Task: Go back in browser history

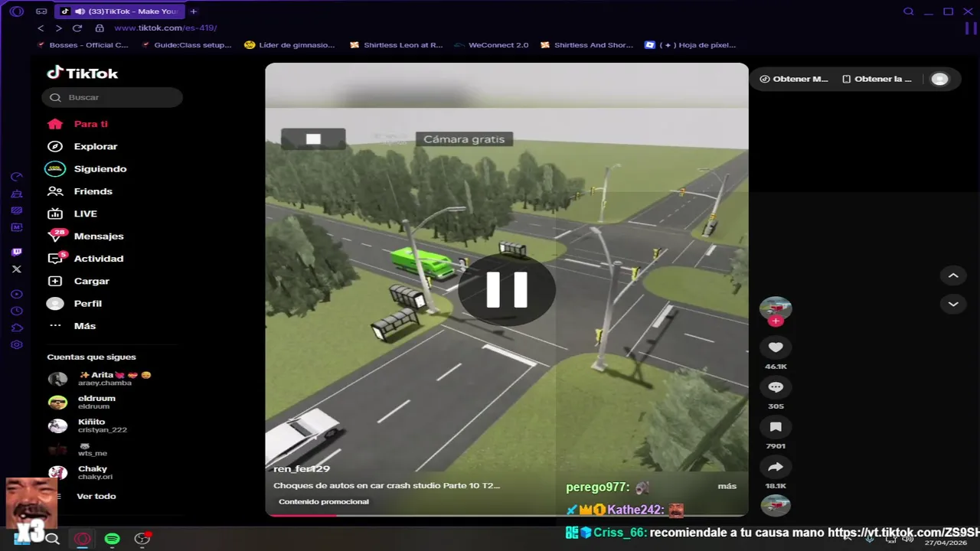Action: tap(41, 28)
